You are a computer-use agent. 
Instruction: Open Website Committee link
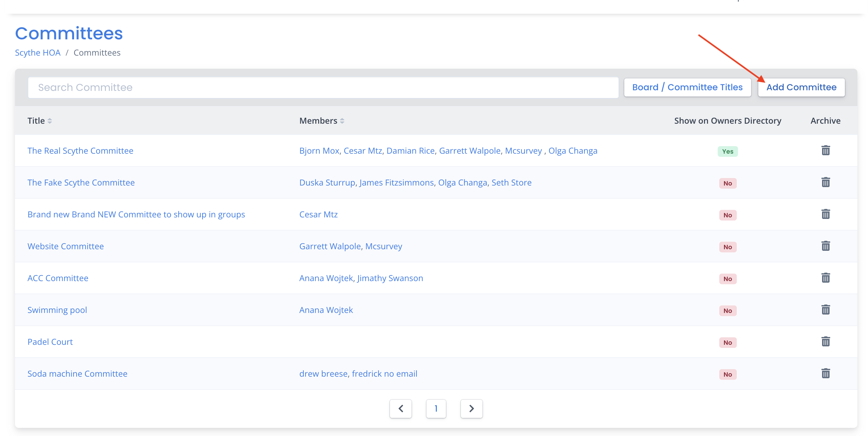pyautogui.click(x=66, y=246)
